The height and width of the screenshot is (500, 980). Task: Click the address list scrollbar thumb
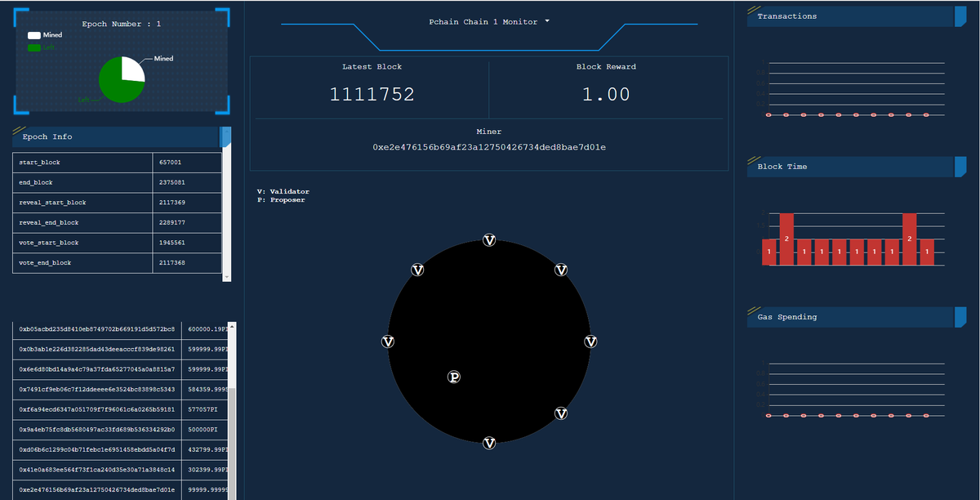click(232, 445)
